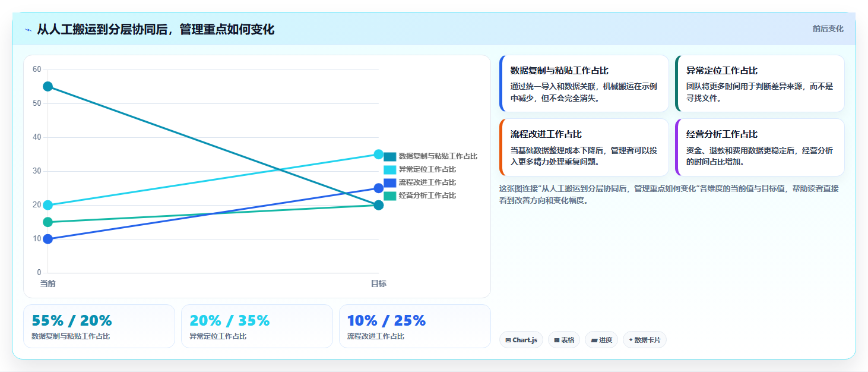Image resolution: width=868 pixels, height=372 pixels.
Task: Open the 数据复制与粘贴工作占比 card heading
Action: [x=559, y=71]
